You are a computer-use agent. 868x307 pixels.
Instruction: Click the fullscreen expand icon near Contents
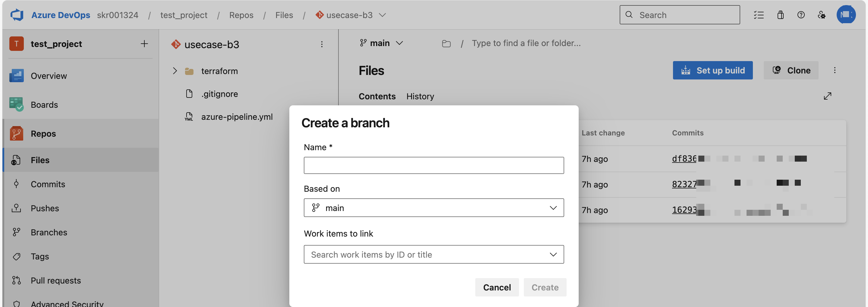coord(828,96)
